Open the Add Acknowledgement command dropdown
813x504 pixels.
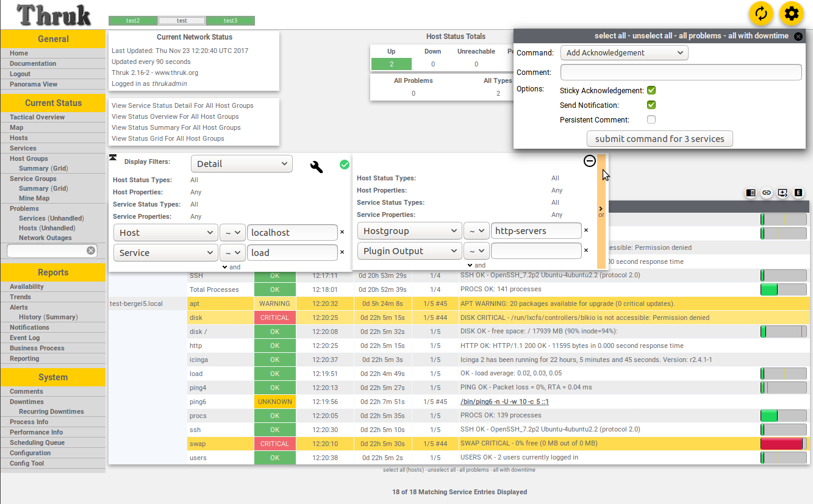coord(625,53)
